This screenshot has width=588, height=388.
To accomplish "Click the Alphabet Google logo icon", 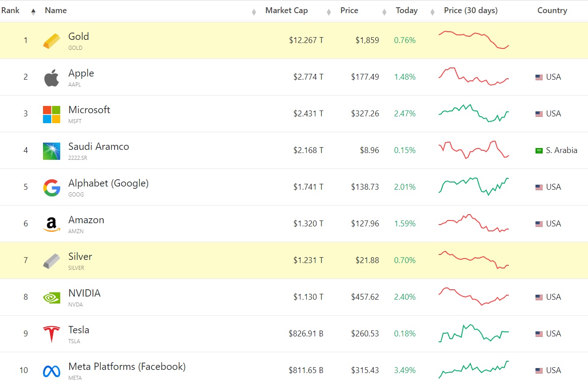I will coord(52,188).
